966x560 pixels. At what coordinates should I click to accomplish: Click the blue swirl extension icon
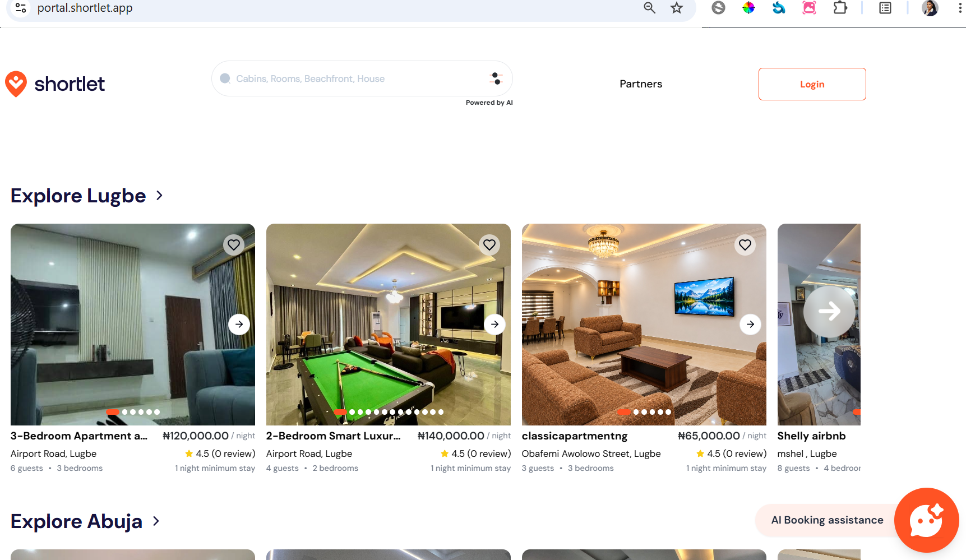[779, 8]
